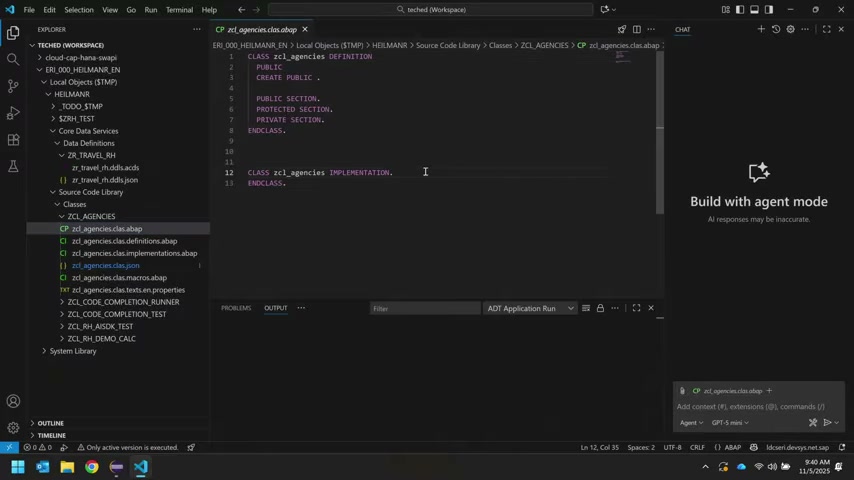Open the Search view in activity bar
The width and height of the screenshot is (854, 480).
13,59
